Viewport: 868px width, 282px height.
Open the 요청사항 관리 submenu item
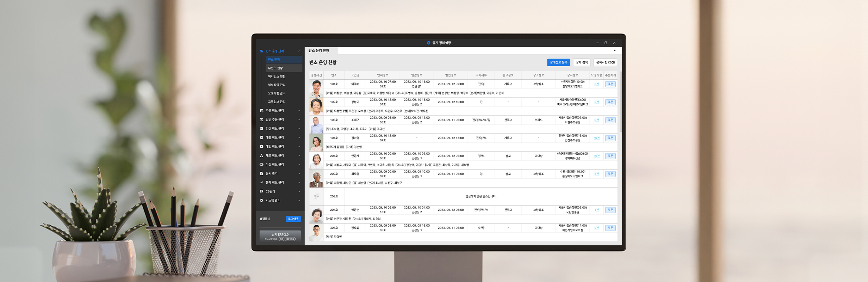point(277,93)
